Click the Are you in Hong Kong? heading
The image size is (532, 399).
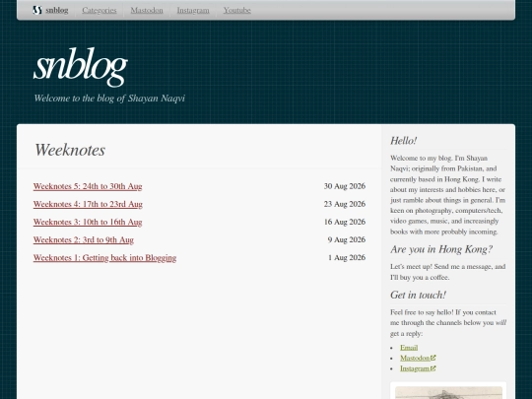441,249
